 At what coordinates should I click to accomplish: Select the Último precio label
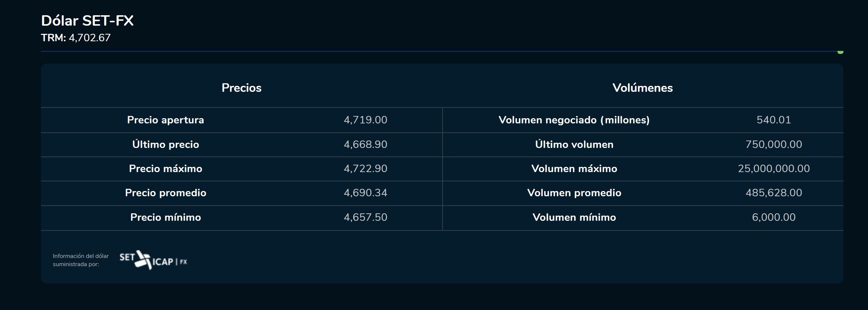pyautogui.click(x=166, y=145)
